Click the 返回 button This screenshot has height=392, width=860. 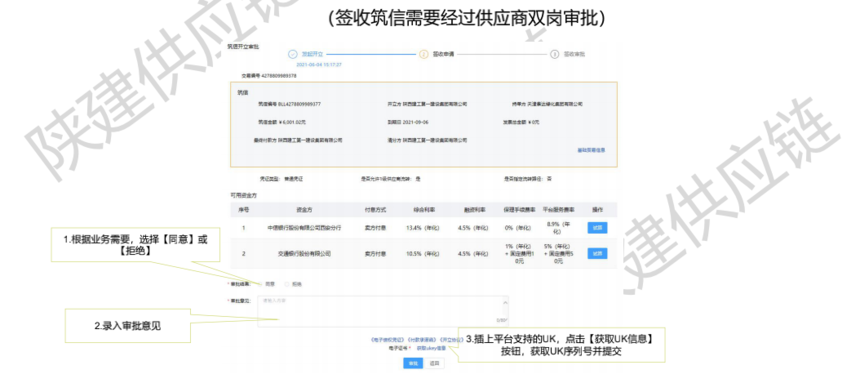tap(434, 363)
